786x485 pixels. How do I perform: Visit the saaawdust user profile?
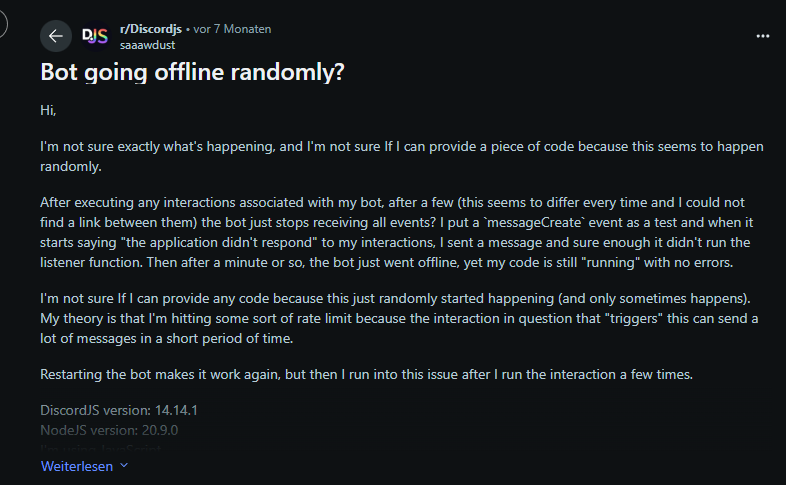pos(145,44)
